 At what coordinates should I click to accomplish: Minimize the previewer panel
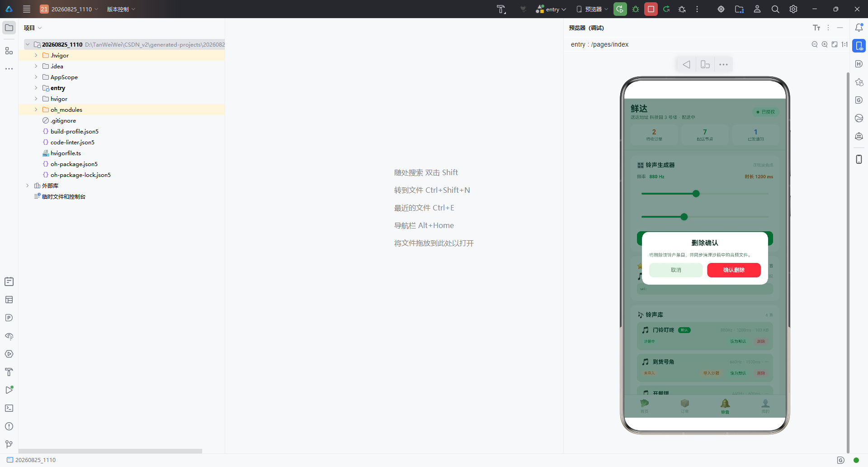coord(840,28)
